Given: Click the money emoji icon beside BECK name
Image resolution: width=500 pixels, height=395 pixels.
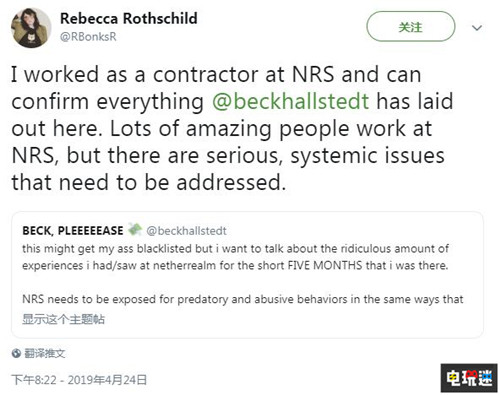Looking at the screenshot, I should [x=135, y=229].
